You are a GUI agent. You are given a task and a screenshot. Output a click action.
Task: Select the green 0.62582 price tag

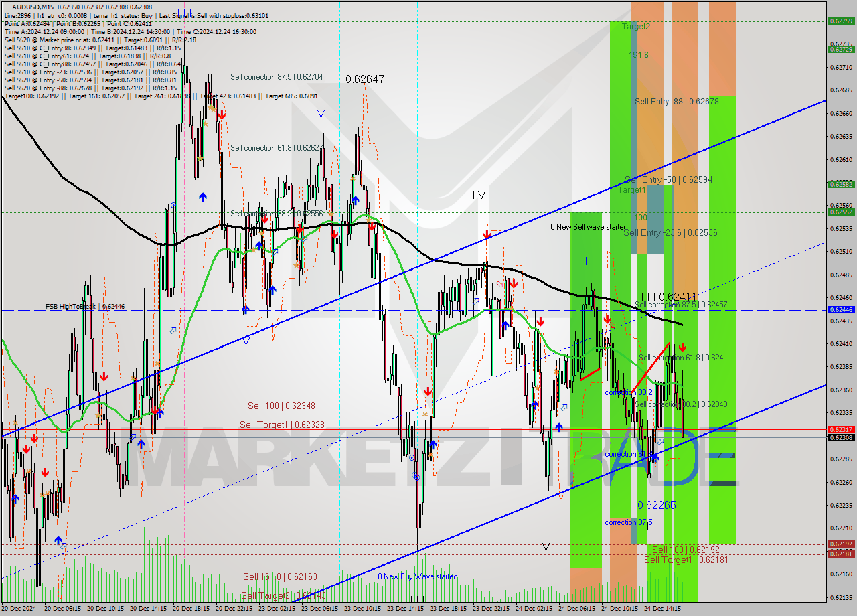click(841, 184)
